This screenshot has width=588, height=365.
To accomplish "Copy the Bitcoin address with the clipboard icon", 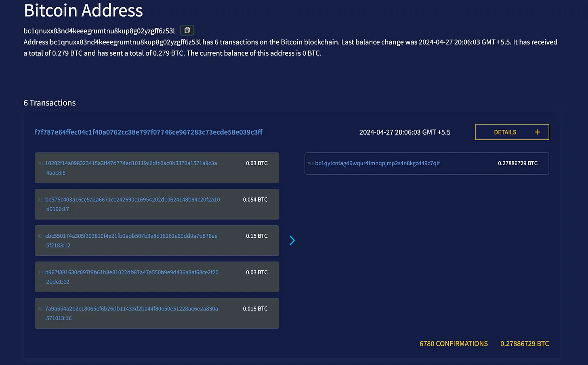I will point(187,30).
